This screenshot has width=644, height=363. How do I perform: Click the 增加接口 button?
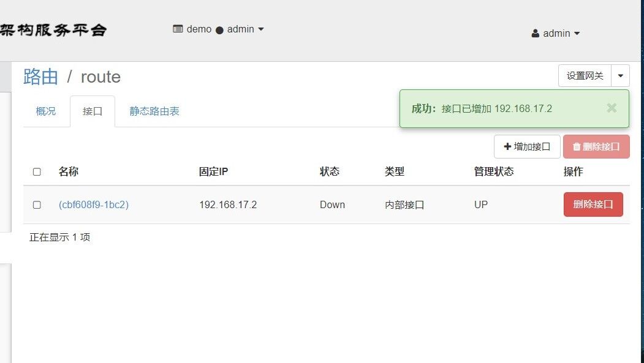527,146
